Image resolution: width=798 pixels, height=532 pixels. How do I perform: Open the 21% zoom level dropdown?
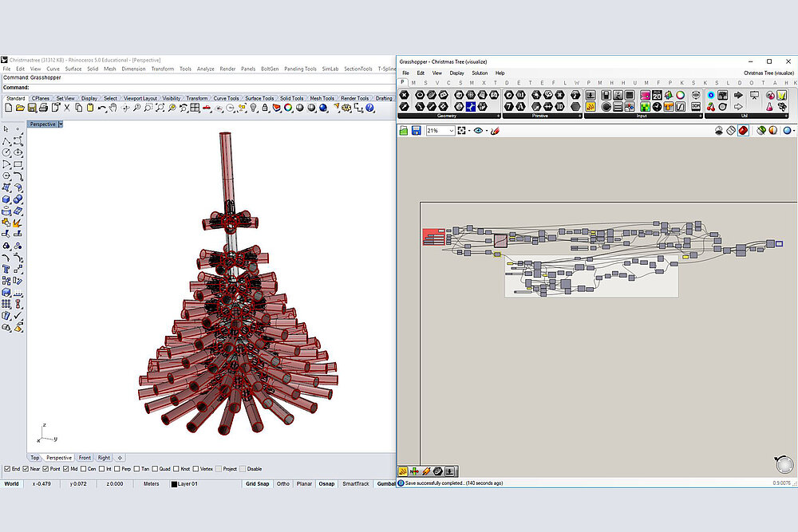(452, 131)
